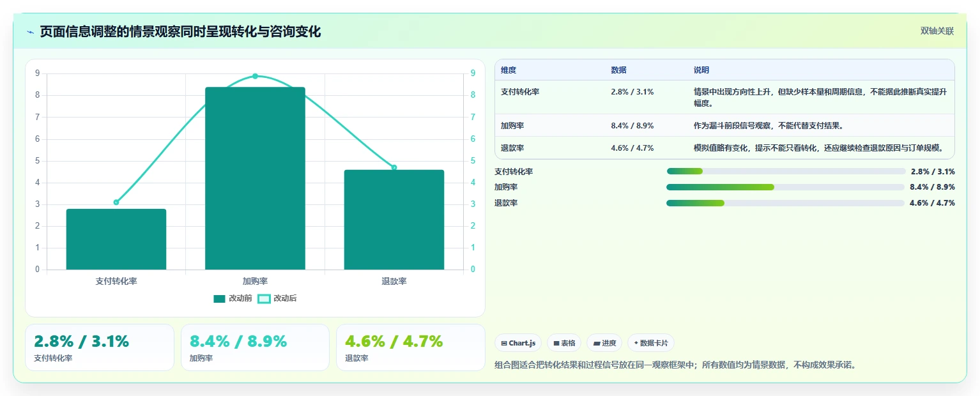Click table value 4.6% / 4.7%
Image resolution: width=980 pixels, height=396 pixels.
[x=632, y=148]
